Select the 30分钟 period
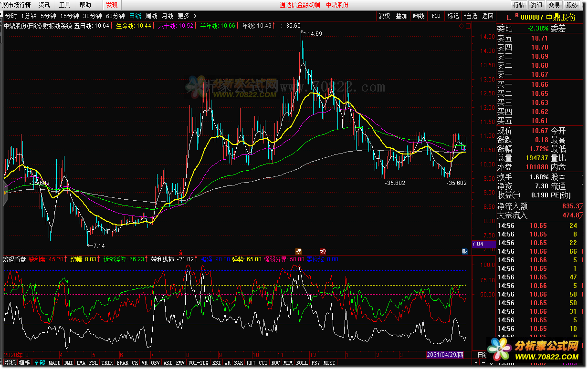This screenshot has width=588, height=369. coord(93,16)
